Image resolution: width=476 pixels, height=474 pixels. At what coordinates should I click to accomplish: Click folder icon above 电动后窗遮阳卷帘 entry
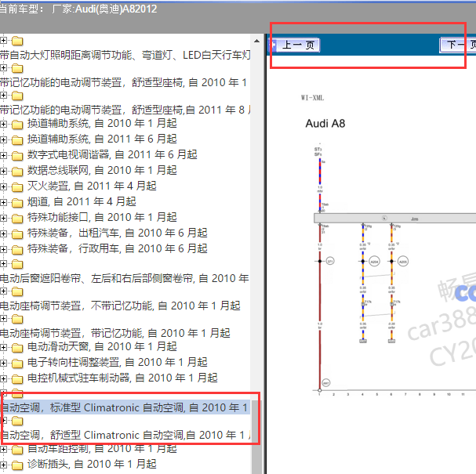(x=17, y=264)
